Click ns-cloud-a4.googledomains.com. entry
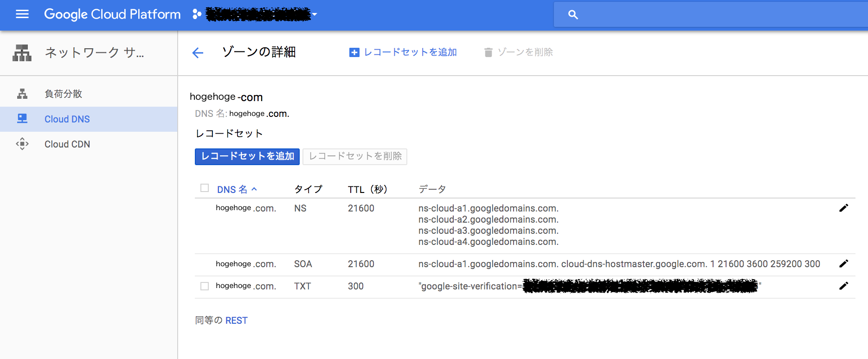The width and height of the screenshot is (868, 359). [x=489, y=242]
